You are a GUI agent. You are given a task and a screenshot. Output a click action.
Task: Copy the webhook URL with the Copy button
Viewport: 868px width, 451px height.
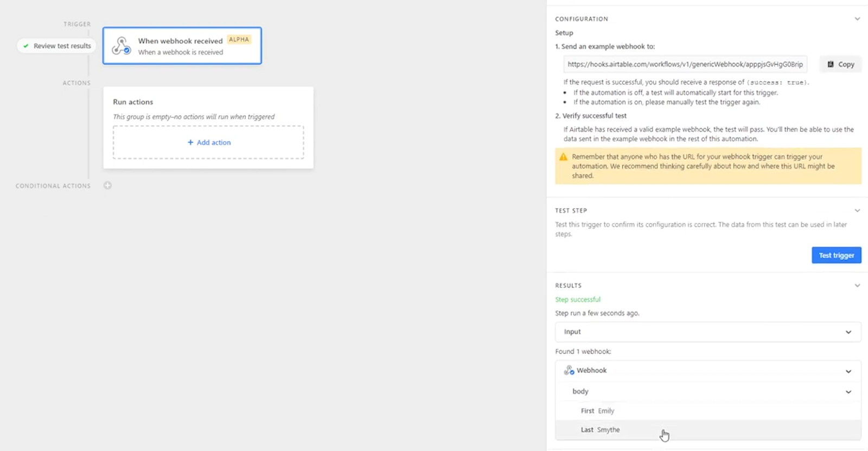840,64
